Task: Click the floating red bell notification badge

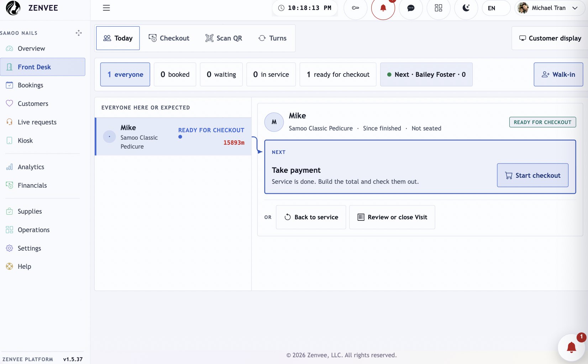Action: tap(572, 347)
